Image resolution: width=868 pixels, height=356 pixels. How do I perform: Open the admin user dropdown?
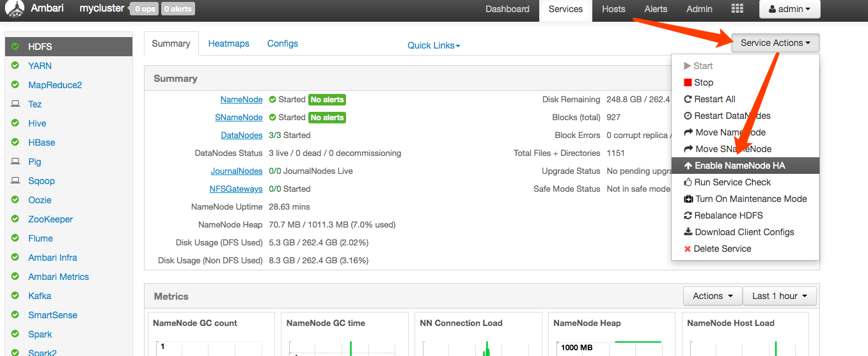tap(789, 9)
